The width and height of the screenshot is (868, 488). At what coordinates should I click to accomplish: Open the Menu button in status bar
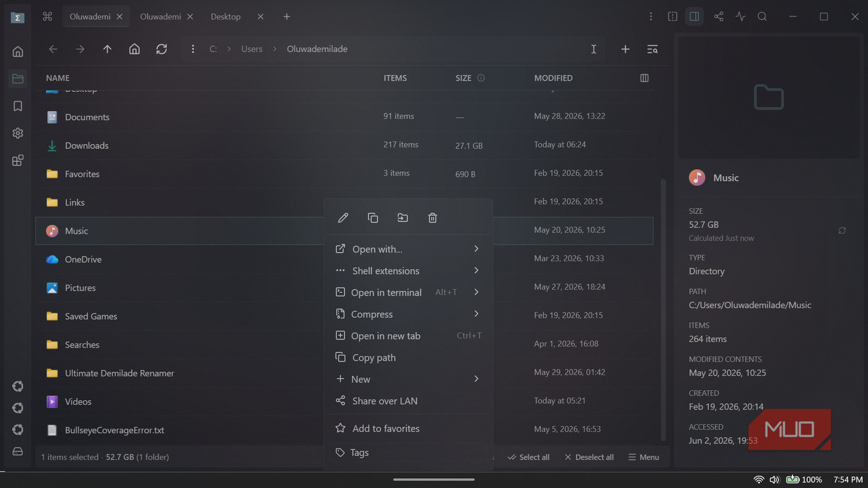point(643,457)
